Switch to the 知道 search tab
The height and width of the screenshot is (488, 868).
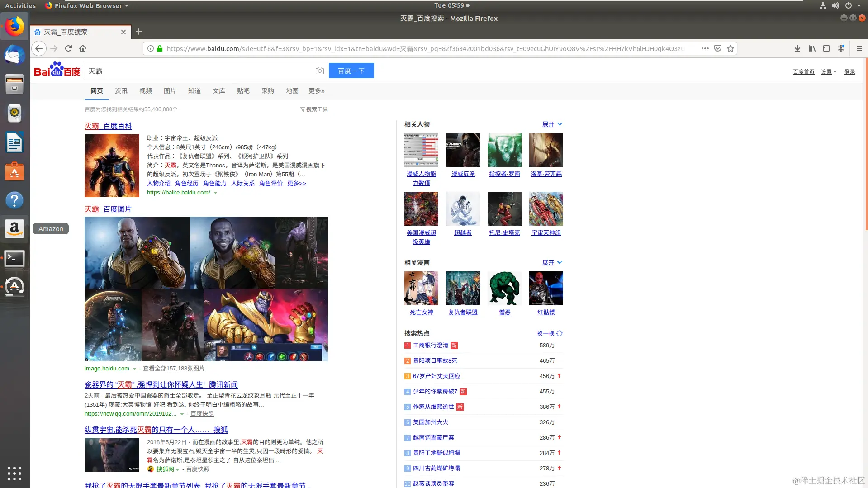(x=194, y=91)
